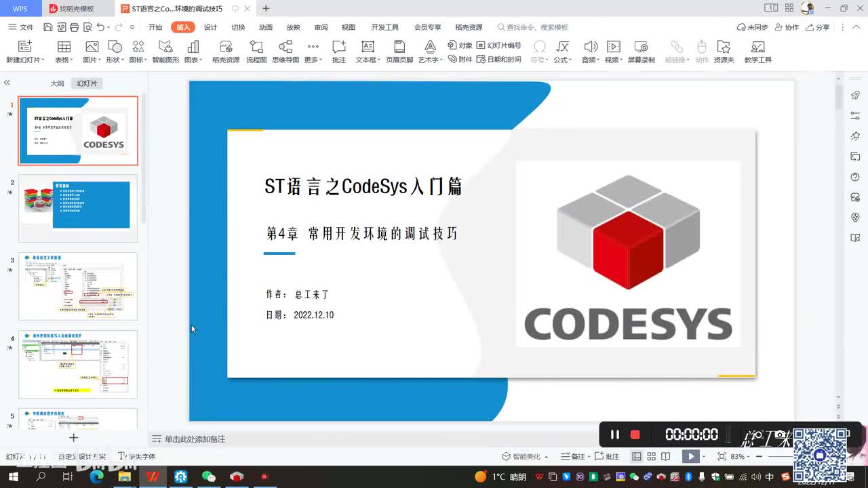This screenshot has height=488, width=868.
Task: Pause the screen recorder
Action: click(x=615, y=434)
